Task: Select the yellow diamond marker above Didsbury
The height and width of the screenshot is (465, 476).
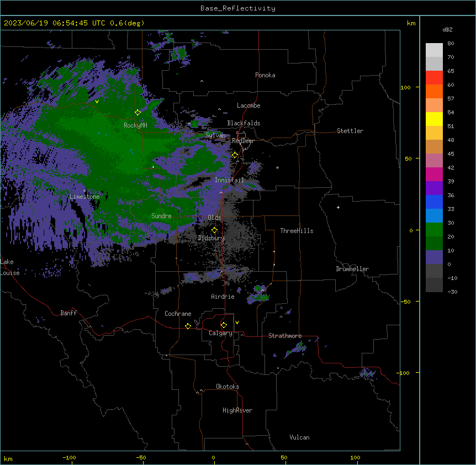Action: (215, 230)
